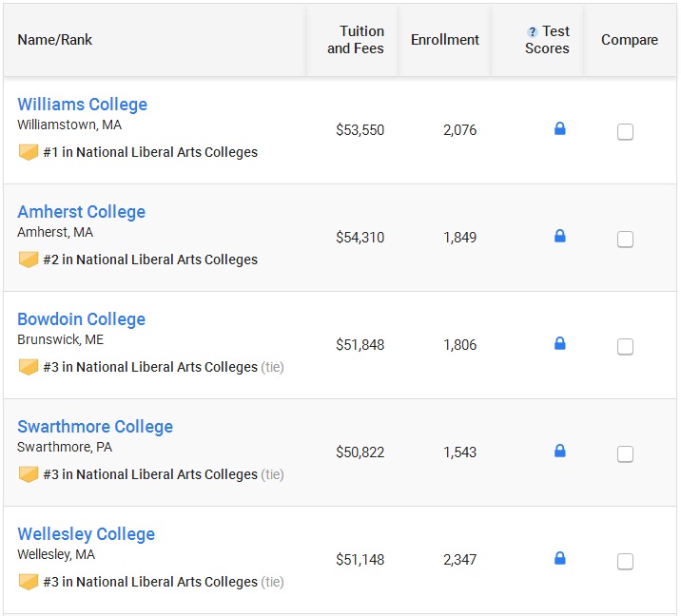Click the Name/Rank column header
681x616 pixels.
click(x=55, y=40)
